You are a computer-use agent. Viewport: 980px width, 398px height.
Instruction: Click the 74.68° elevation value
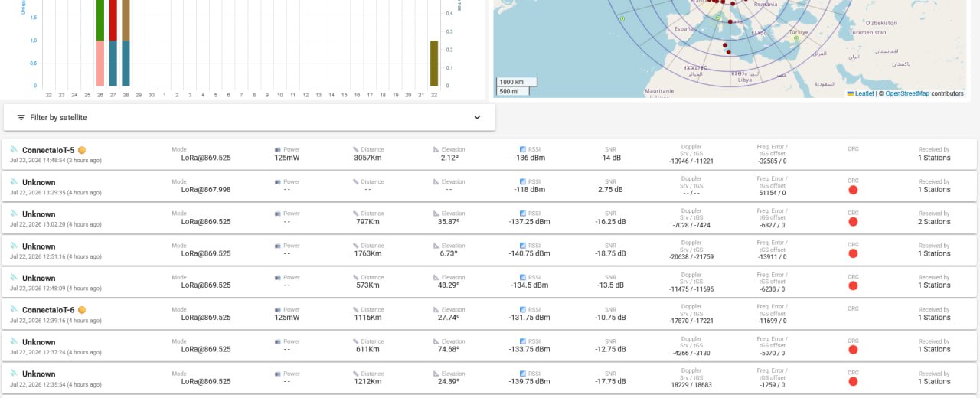(x=449, y=350)
